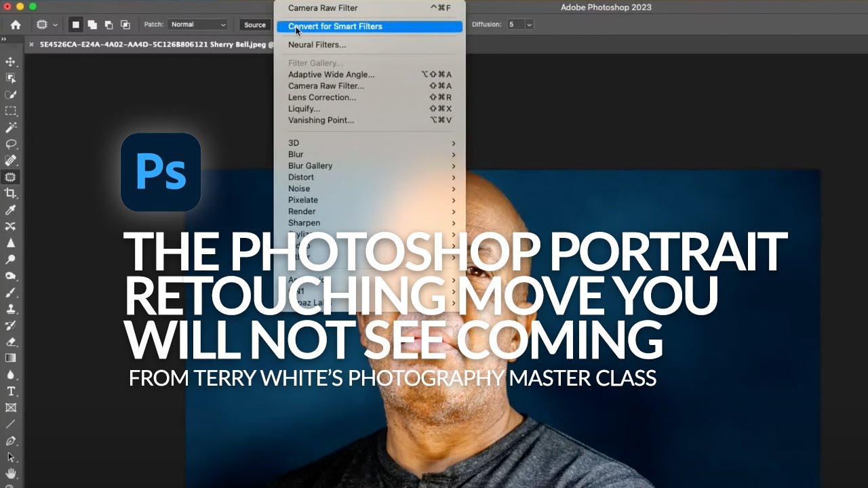Select the Blur droplet tool
Viewport: 868px width, 488px height.
11,375
